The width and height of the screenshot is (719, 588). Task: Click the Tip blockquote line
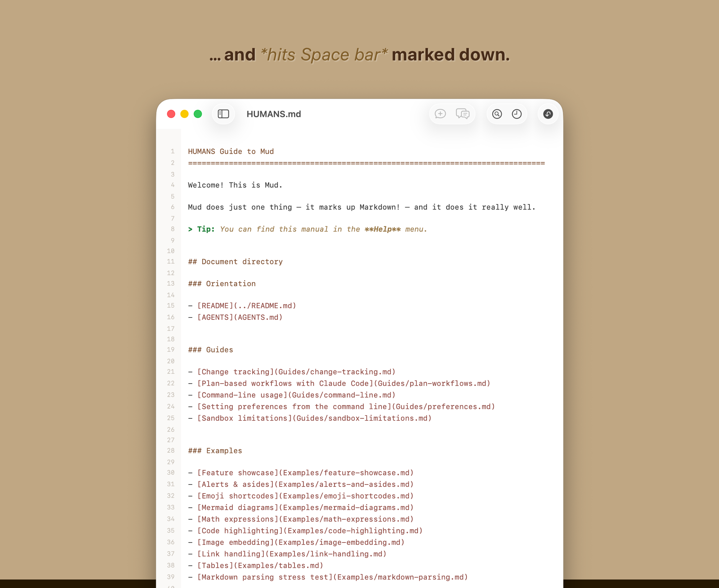308,229
